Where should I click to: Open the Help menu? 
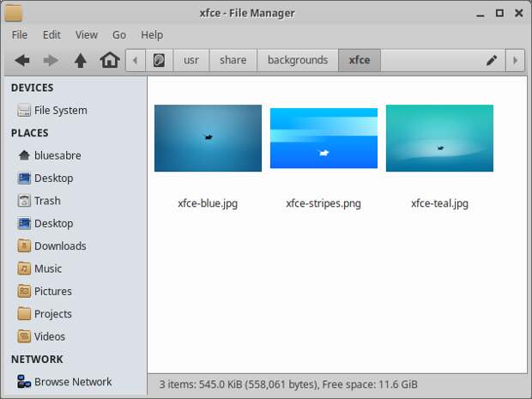click(152, 34)
